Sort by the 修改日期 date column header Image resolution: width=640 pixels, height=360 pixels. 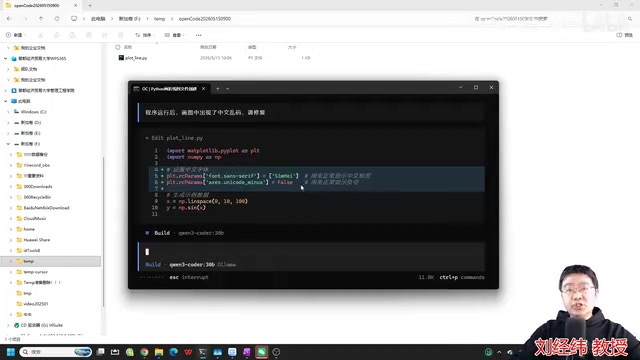(208, 47)
